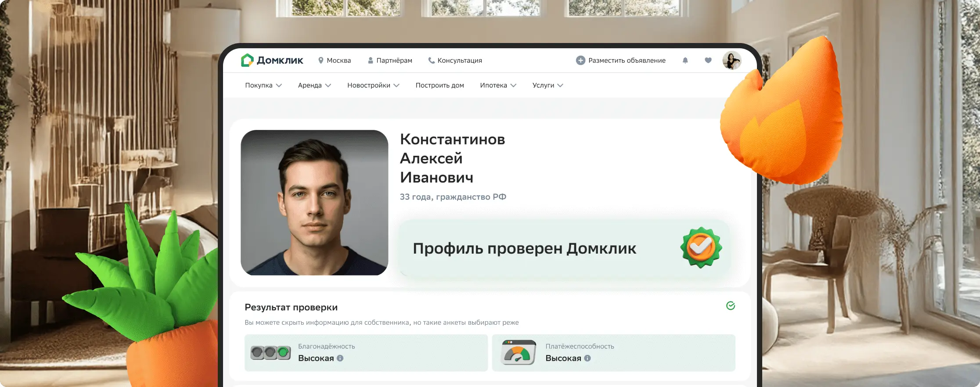Screen dimensions: 980x387
Task: Click the solvency gauge icon
Action: [519, 352]
